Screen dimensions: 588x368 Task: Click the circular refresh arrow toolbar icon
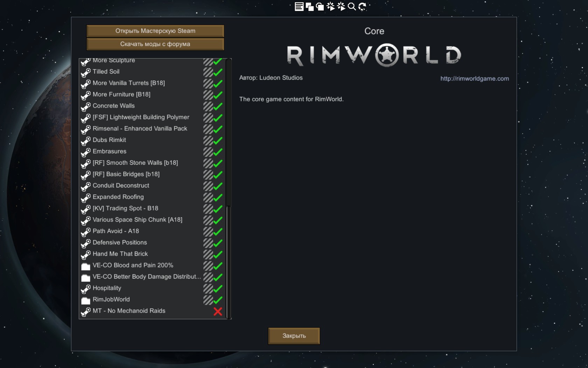[x=362, y=6]
